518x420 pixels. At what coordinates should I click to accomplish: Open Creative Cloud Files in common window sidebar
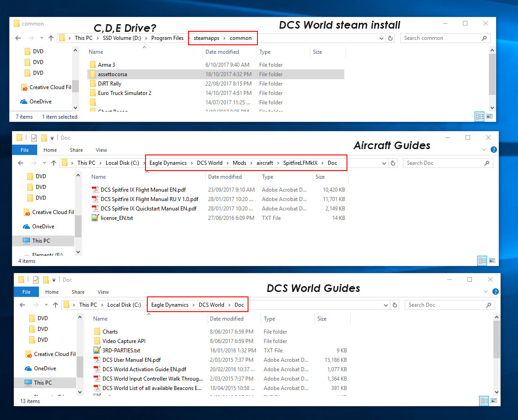(46, 87)
